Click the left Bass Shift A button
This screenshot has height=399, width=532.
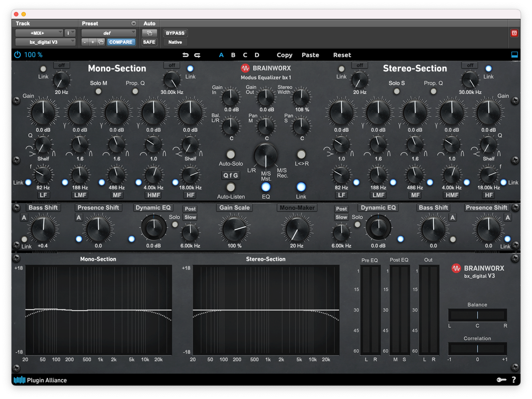(24, 217)
